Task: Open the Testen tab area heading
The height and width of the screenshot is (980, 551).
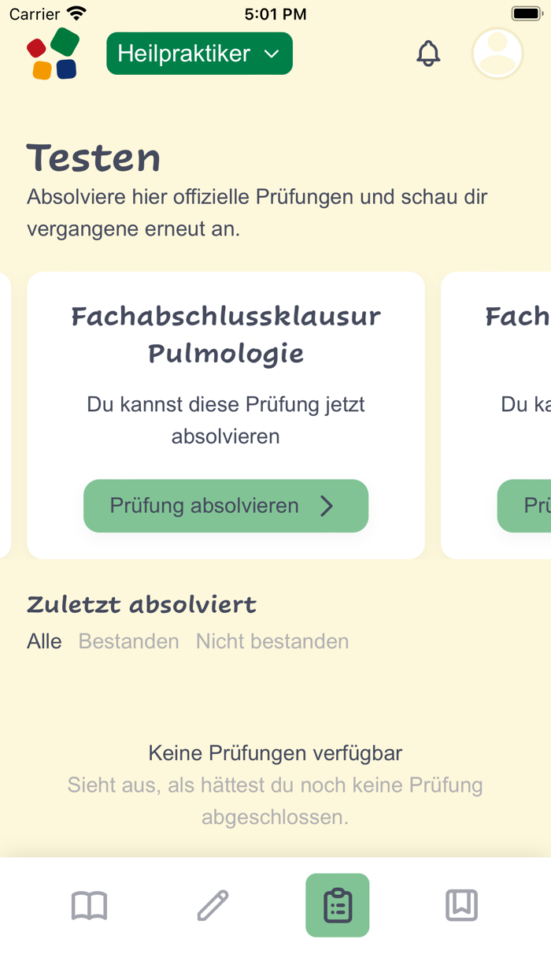Action: 93,158
